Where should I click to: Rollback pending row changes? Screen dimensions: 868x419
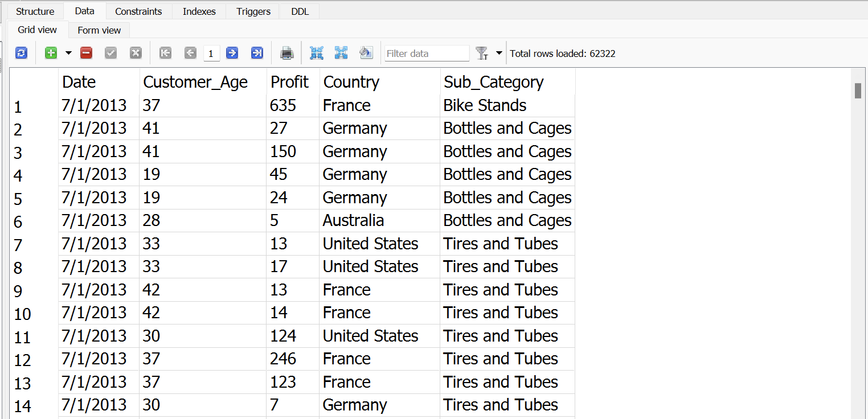click(136, 52)
